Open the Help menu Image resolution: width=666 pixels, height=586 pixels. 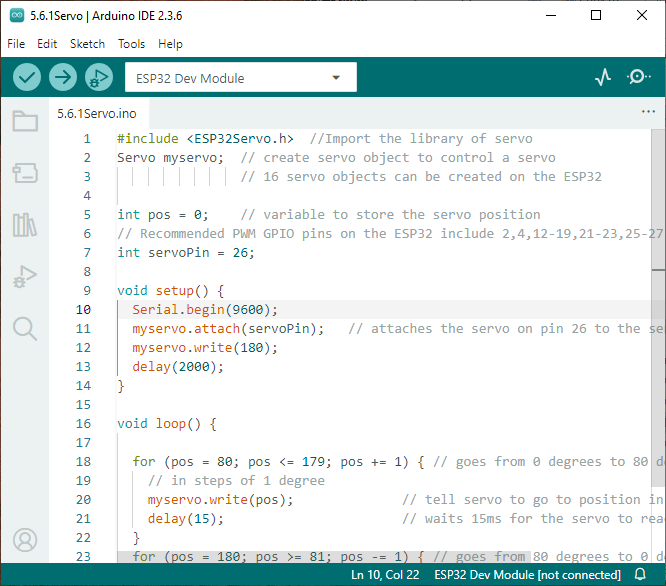tap(170, 44)
